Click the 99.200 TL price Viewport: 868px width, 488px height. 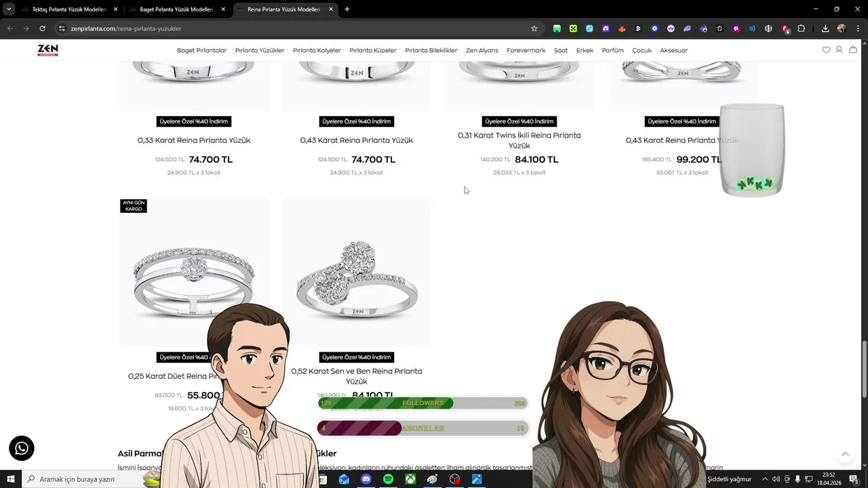(x=698, y=159)
